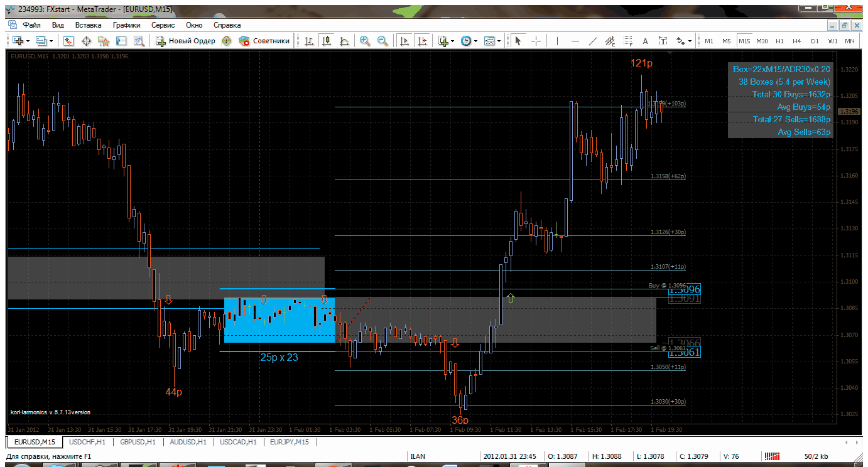This screenshot has width=868, height=467.
Task: Select the Fibonacci retracement tool
Action: 627,41
